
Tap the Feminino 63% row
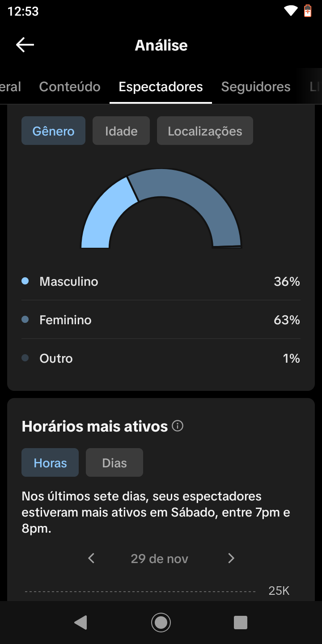(x=161, y=320)
